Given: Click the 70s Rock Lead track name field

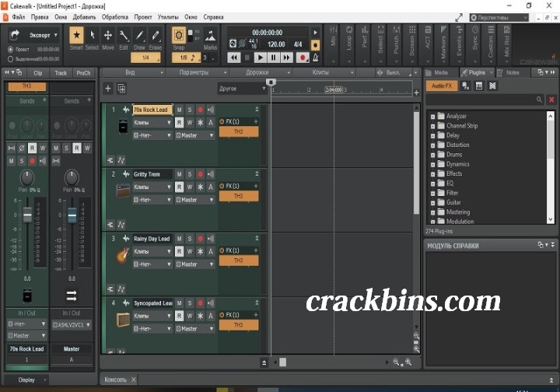Looking at the screenshot, I should point(152,110).
